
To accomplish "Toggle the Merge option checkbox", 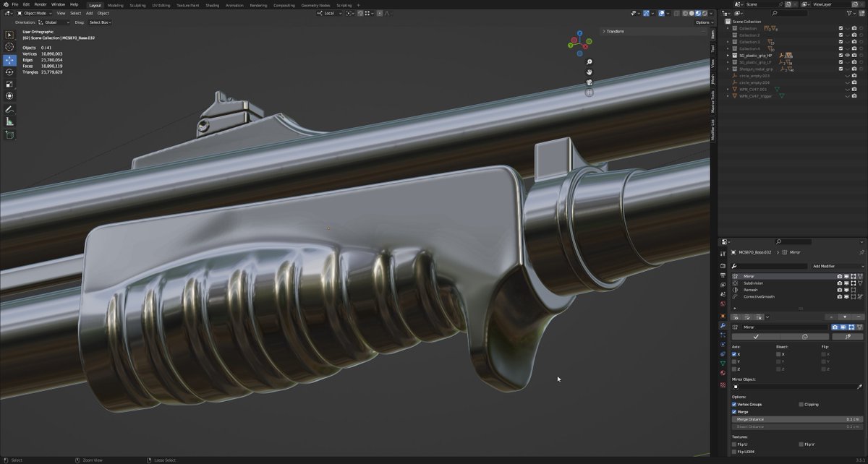I will point(735,411).
